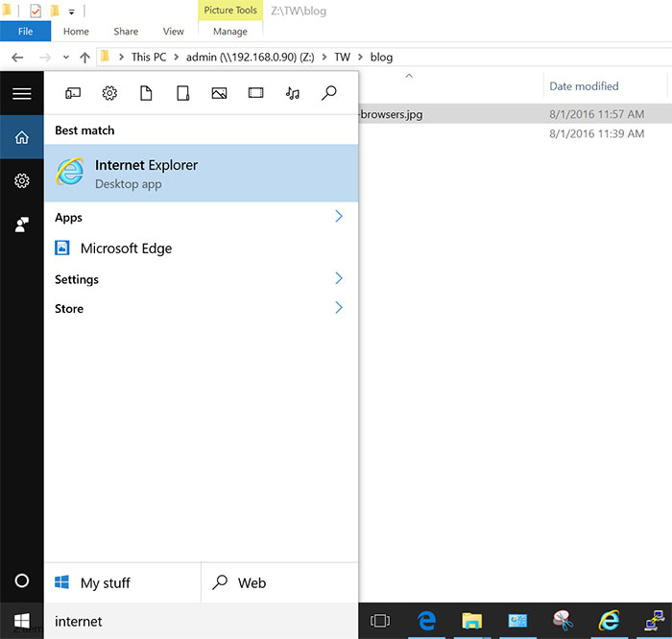Image resolution: width=672 pixels, height=639 pixels.
Task: Switch to the Share ribbon tab
Action: pos(126,32)
